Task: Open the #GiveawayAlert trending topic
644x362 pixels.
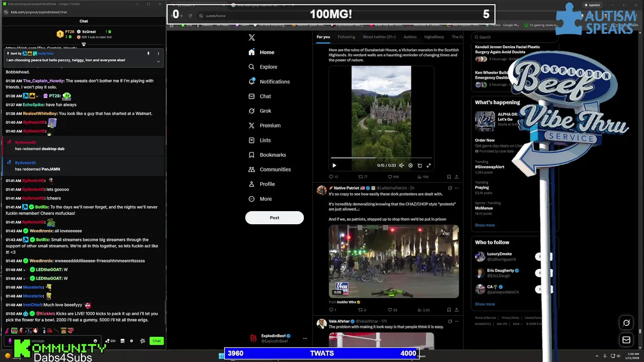Action: coord(490,166)
